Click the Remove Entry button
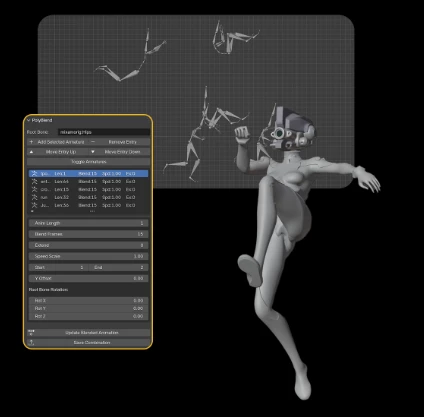The width and height of the screenshot is (424, 417). [119, 142]
